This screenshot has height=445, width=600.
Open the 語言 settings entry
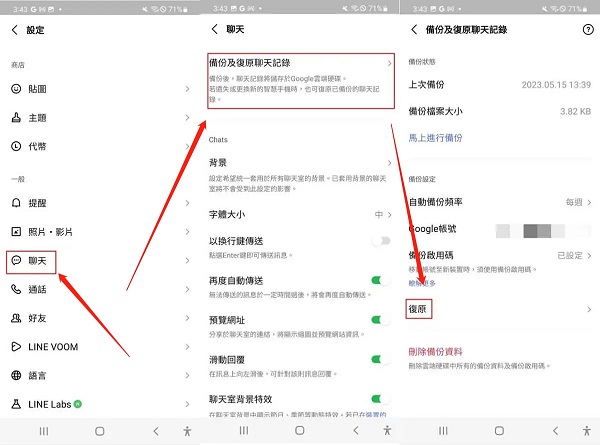pos(99,375)
